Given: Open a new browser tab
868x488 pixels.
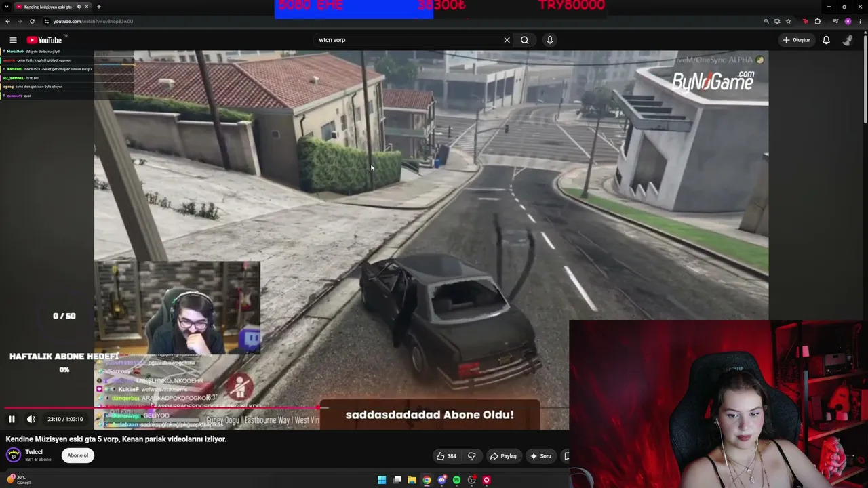Looking at the screenshot, I should click(x=99, y=7).
